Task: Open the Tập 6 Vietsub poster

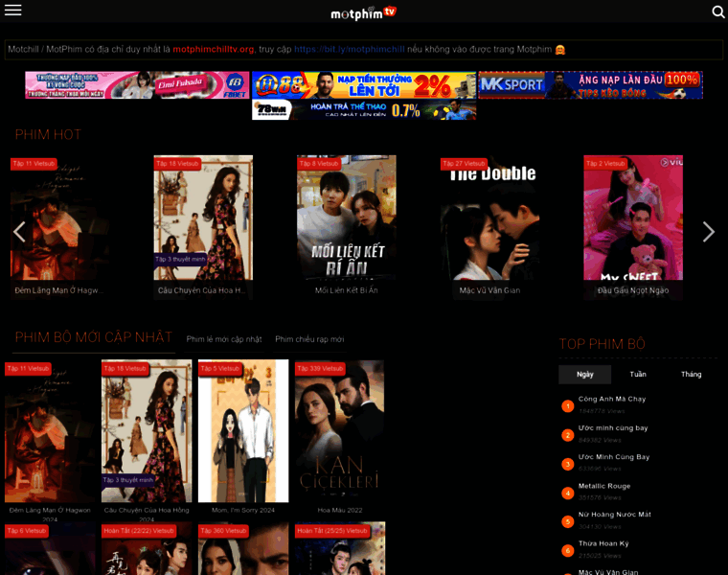Action: (50, 548)
